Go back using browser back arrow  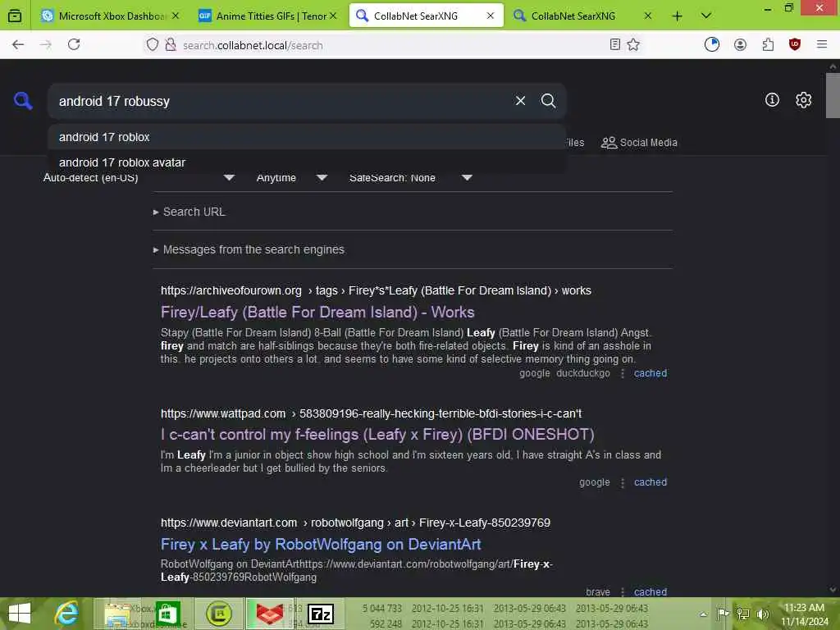(18, 44)
